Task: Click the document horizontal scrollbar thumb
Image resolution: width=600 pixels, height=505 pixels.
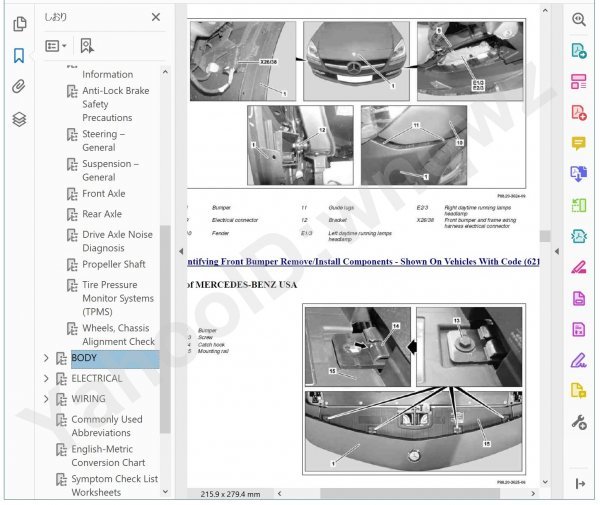Action: pyautogui.click(x=410, y=494)
